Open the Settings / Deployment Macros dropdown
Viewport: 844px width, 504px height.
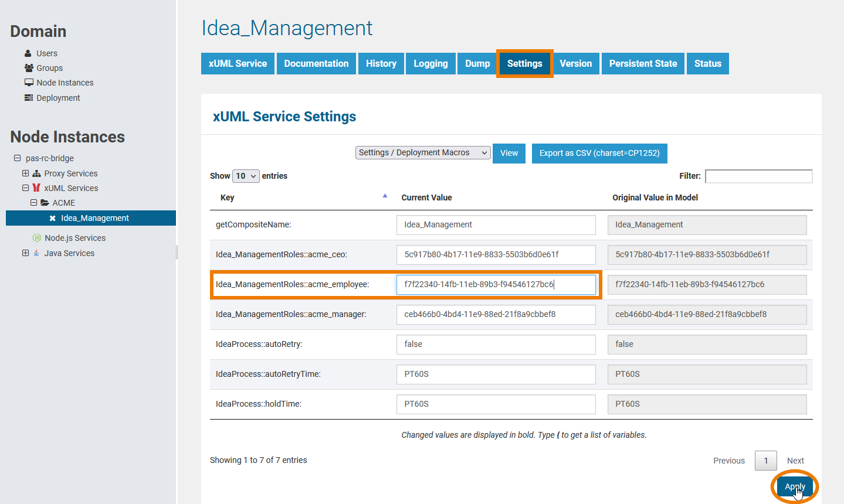tap(423, 153)
